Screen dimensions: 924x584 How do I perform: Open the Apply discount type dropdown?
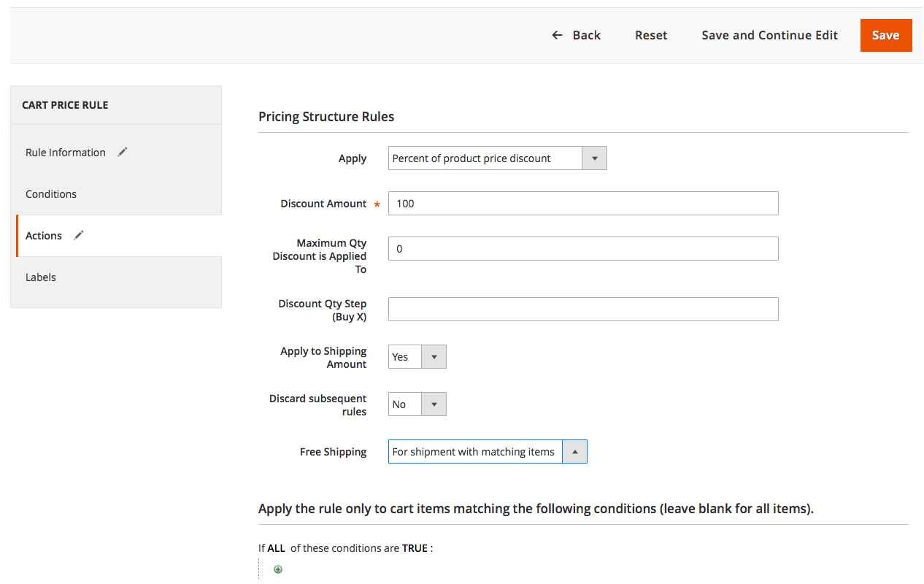[x=498, y=158]
